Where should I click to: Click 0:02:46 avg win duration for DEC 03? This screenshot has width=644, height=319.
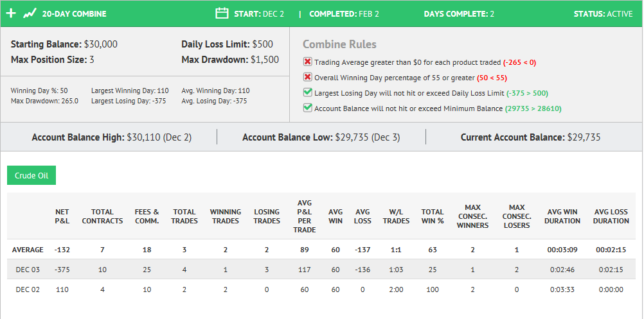coord(563,270)
